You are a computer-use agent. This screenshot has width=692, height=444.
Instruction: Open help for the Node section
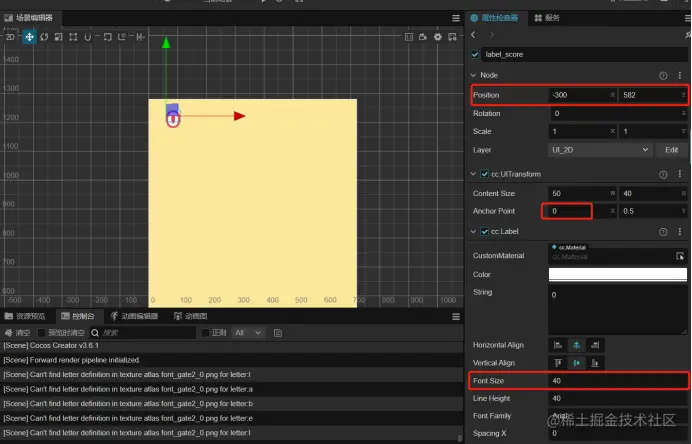(x=663, y=75)
